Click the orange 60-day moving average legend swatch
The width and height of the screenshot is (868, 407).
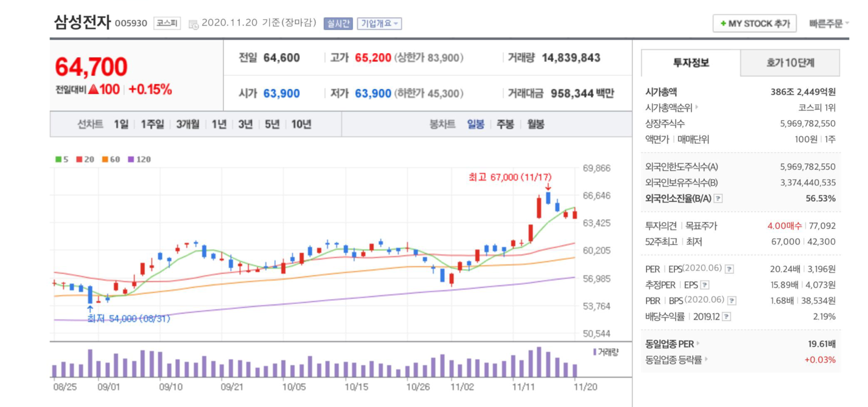tap(105, 159)
